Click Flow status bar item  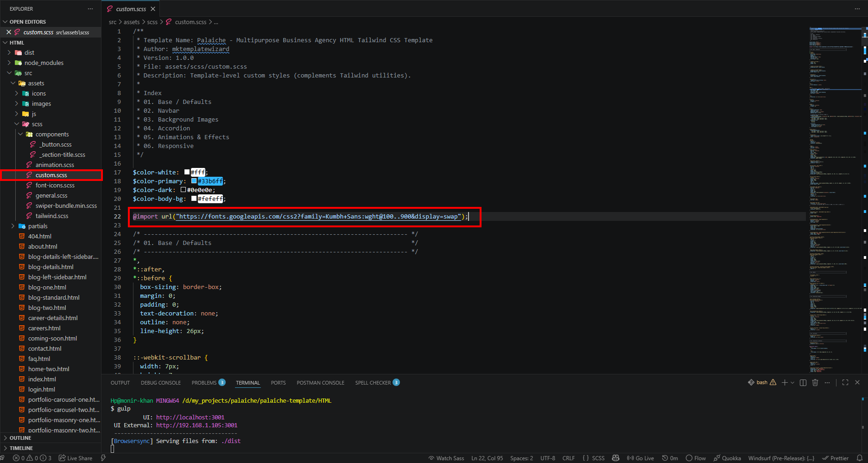click(x=696, y=458)
